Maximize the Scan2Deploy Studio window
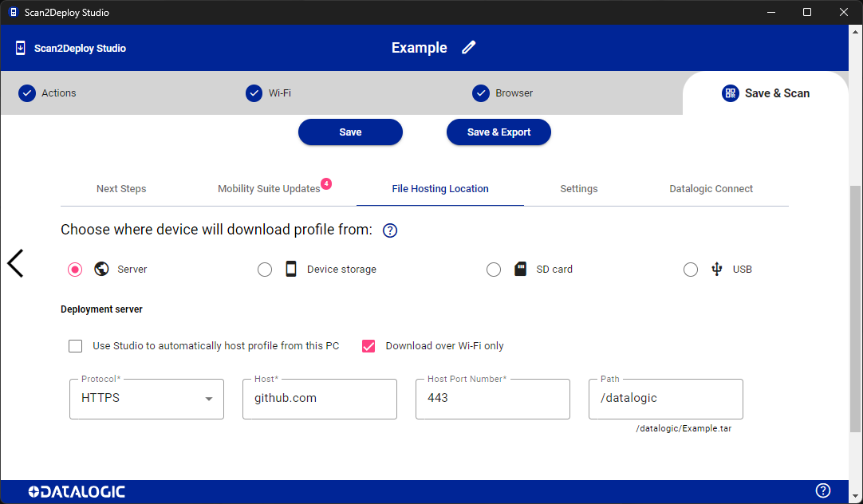 [x=807, y=12]
